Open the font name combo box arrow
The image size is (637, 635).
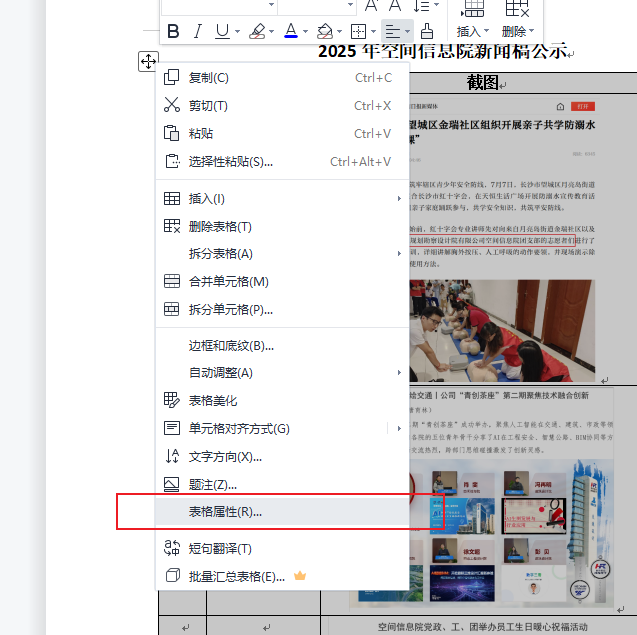271,5
